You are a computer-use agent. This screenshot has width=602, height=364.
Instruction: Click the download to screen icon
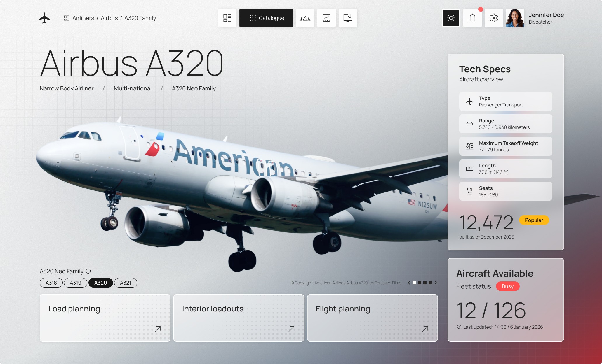(x=348, y=18)
